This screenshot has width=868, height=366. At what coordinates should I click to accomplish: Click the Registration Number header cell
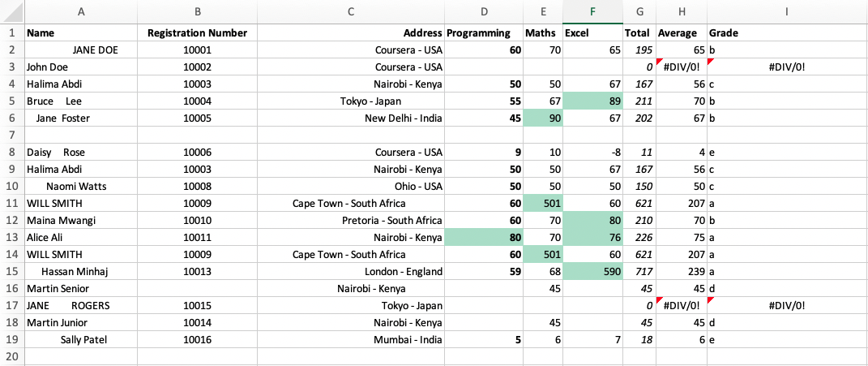pyautogui.click(x=197, y=33)
